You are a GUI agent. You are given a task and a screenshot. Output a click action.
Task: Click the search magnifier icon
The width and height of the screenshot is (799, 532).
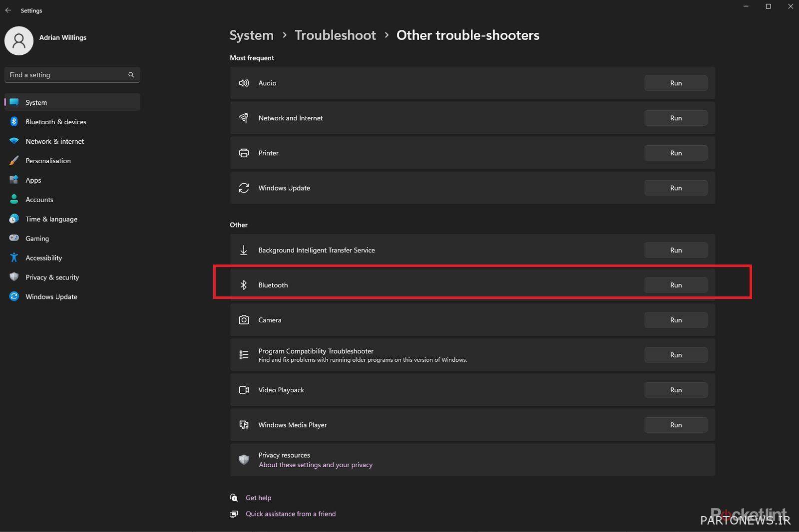pyautogui.click(x=131, y=75)
